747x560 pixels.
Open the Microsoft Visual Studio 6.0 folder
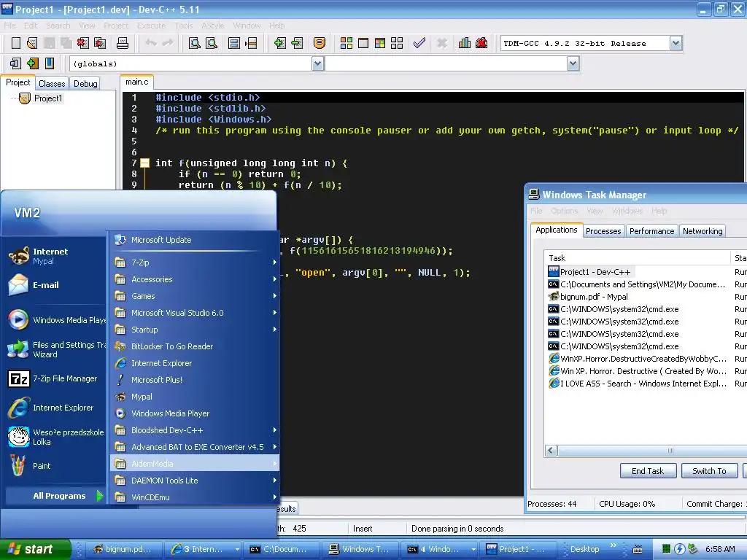pyautogui.click(x=194, y=313)
